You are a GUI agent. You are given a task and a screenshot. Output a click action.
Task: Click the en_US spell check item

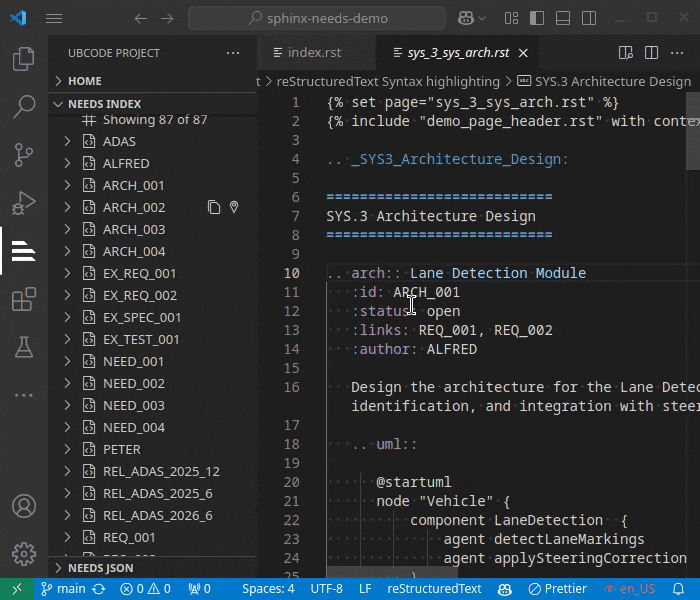[629, 589]
